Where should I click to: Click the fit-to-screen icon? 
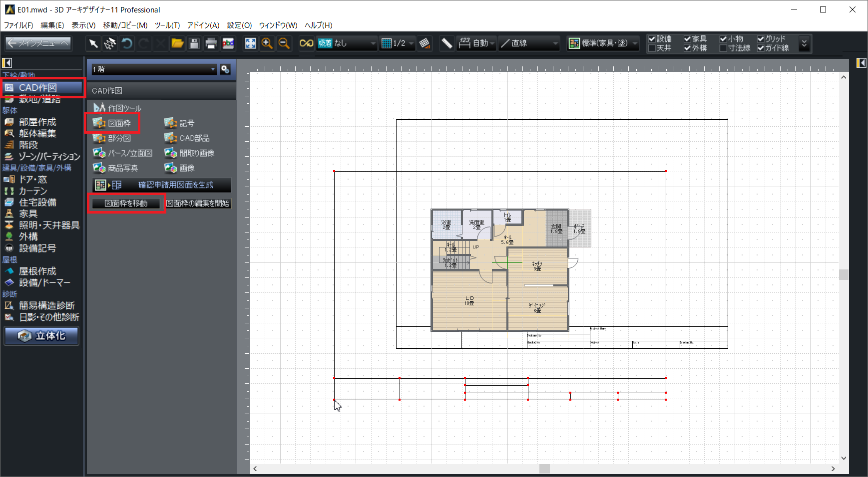[250, 44]
